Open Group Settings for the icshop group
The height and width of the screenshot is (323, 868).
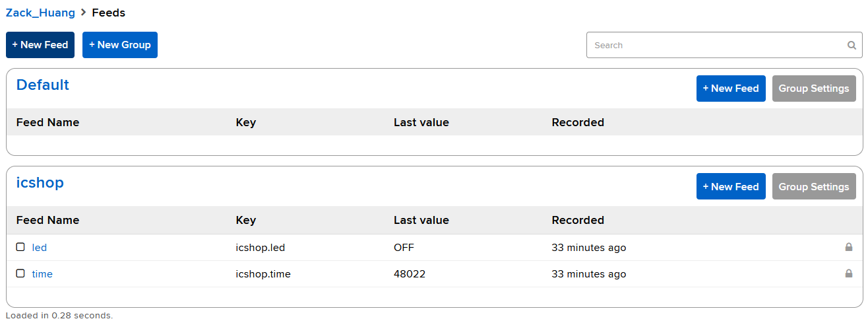tap(814, 186)
